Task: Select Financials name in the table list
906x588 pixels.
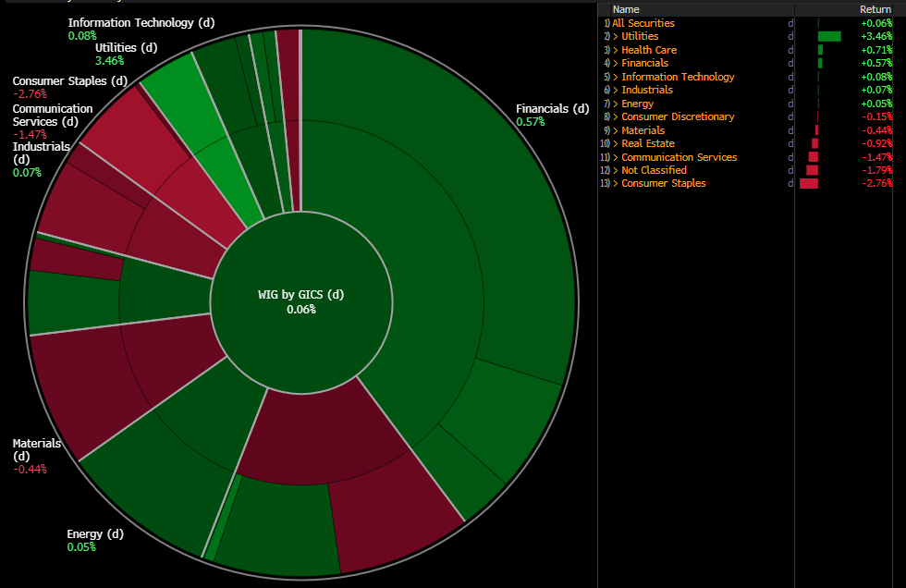Action: pyautogui.click(x=644, y=63)
